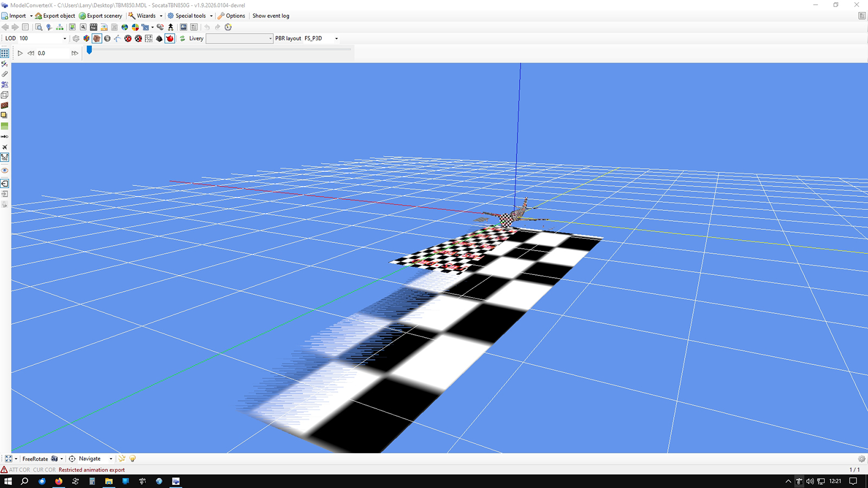Click the four-color pie chart icon
The width and height of the screenshot is (868, 488).
[x=135, y=27]
